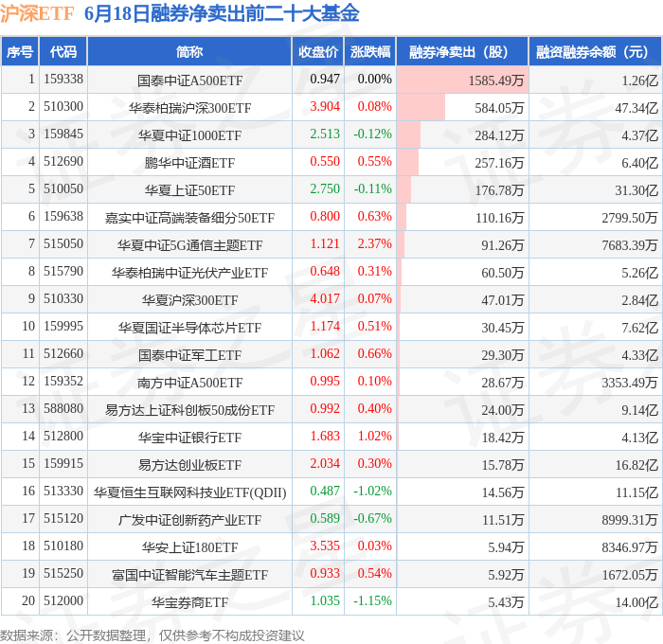
Task: Select fund code 588080
Action: pyautogui.click(x=63, y=409)
